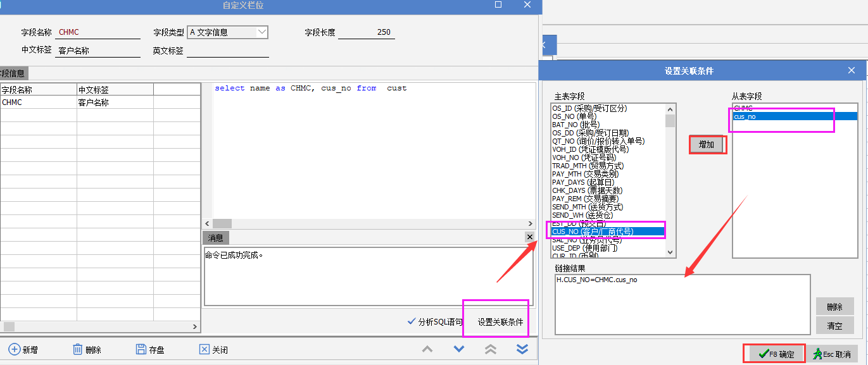Jump to last with double down chevron
Viewport: 868px width, 365px height.
[x=522, y=349]
